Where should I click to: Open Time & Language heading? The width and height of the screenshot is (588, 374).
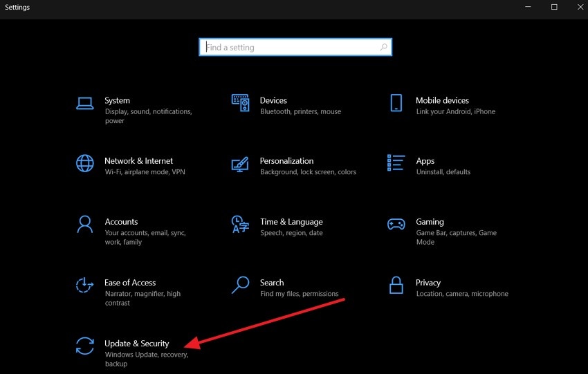click(291, 222)
